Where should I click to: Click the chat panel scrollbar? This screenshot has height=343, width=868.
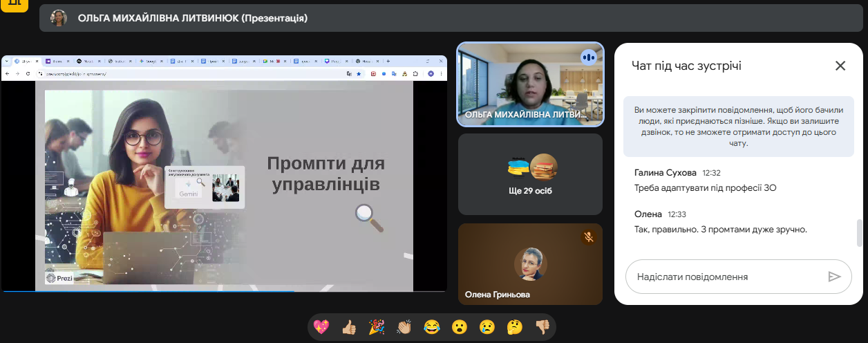[x=860, y=232]
